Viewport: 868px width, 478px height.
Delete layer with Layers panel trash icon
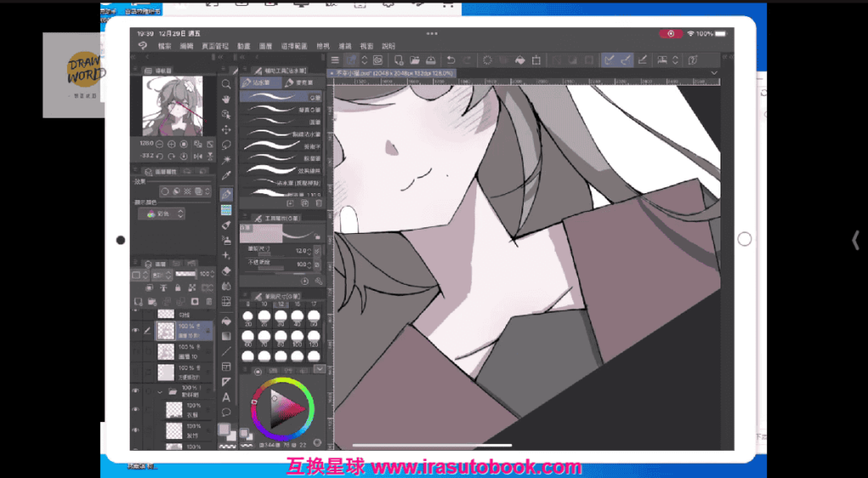209,302
